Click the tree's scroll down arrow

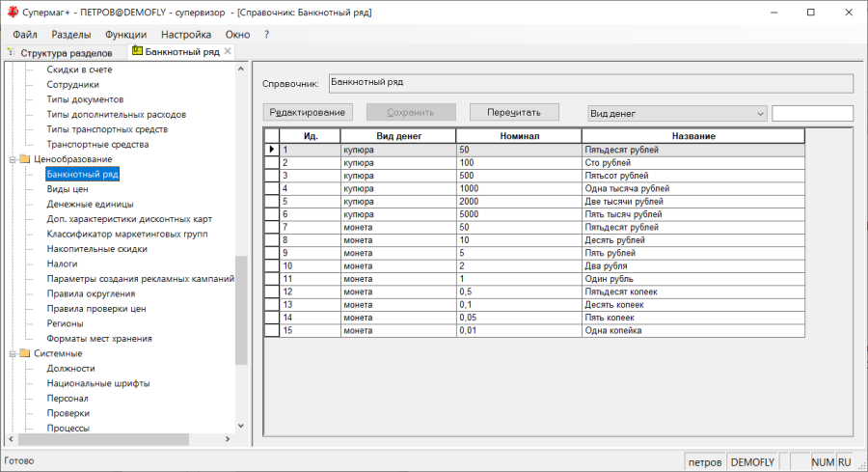tap(242, 427)
